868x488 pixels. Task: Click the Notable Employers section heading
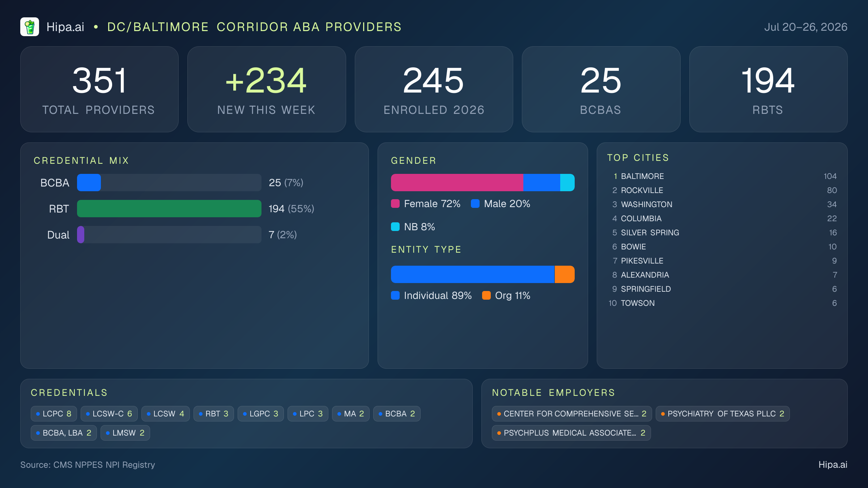click(x=554, y=393)
